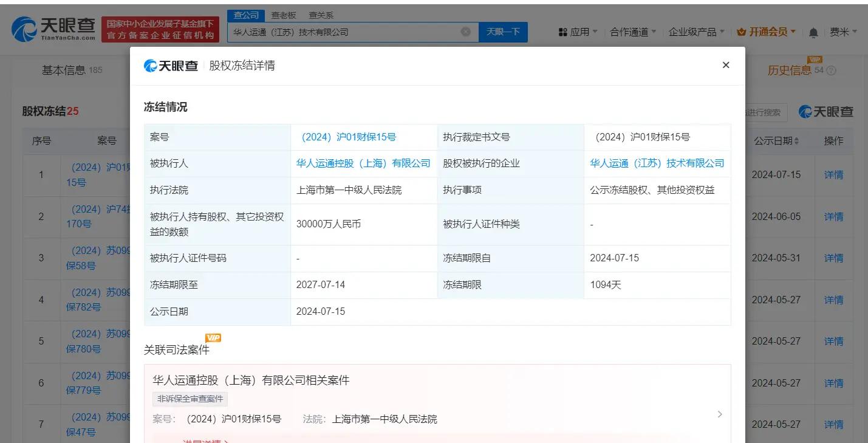
Task: Switch to the 查关系 search tab
Action: point(321,15)
